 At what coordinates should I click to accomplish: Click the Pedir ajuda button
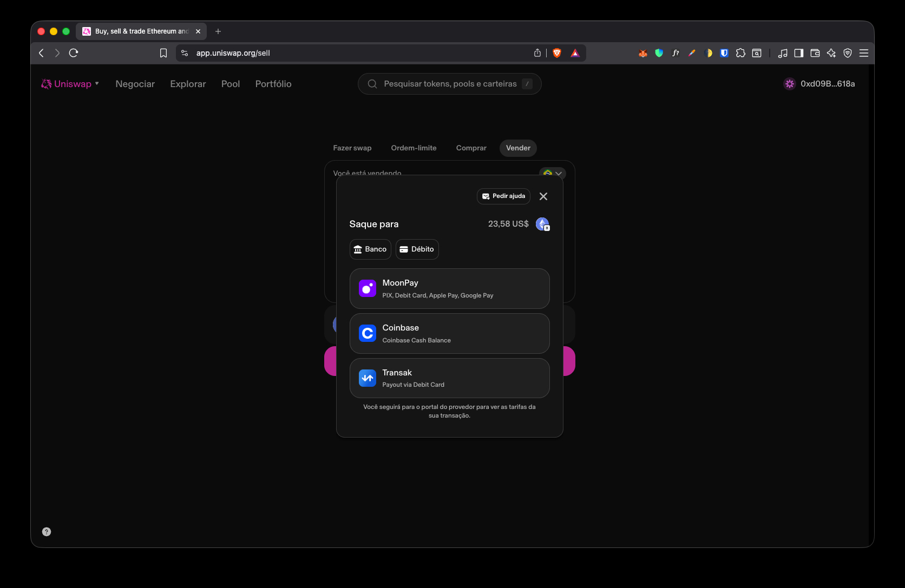(x=503, y=196)
